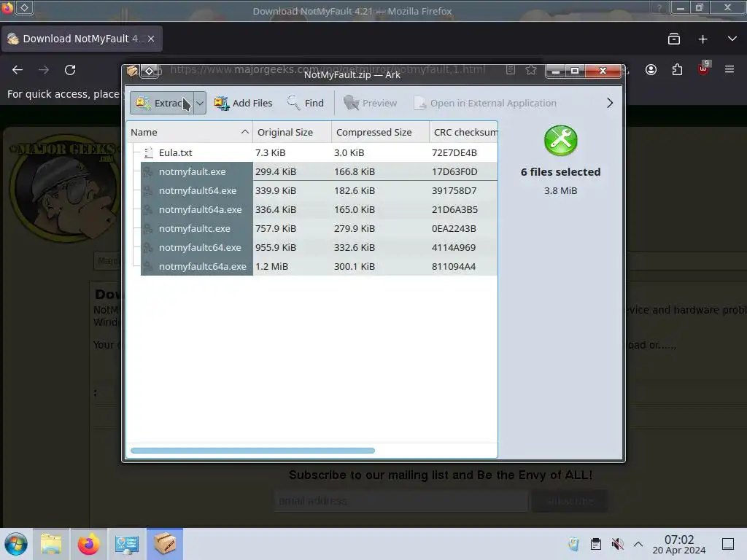Expand the list all tabs chevron

[732, 39]
